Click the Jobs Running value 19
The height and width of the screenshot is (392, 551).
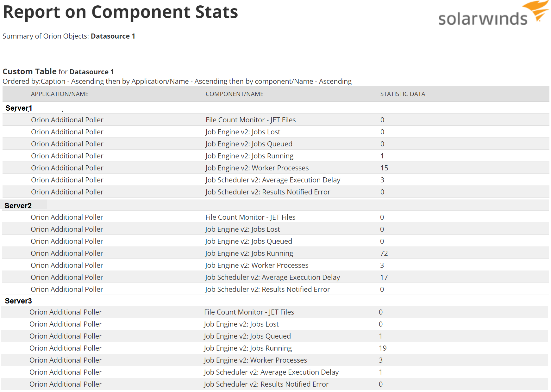coord(383,348)
